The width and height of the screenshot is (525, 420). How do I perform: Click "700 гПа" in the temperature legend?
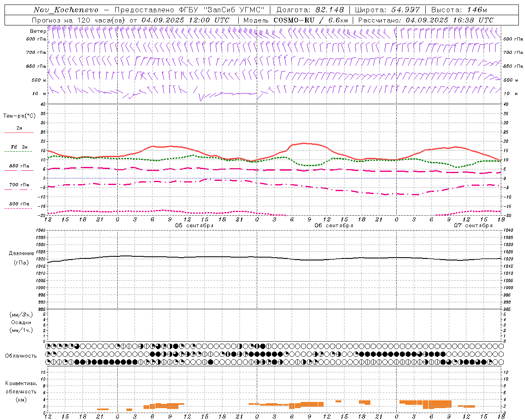[x=19, y=185]
